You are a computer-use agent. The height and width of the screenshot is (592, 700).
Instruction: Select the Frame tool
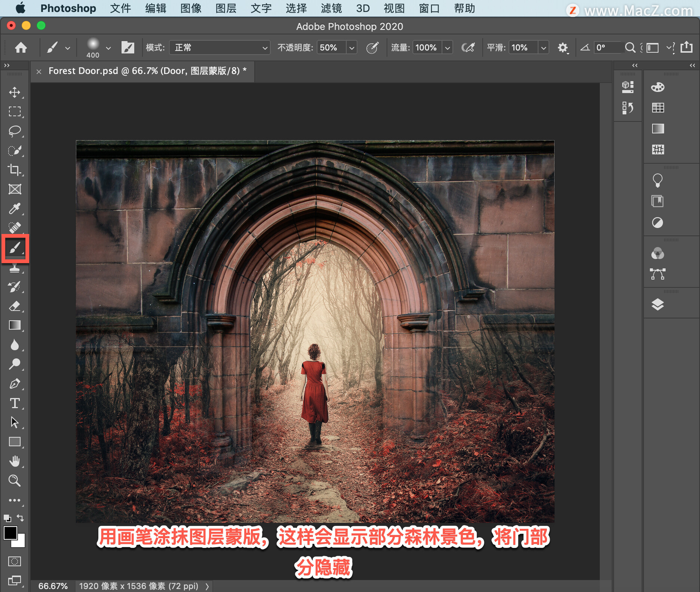[x=15, y=189]
